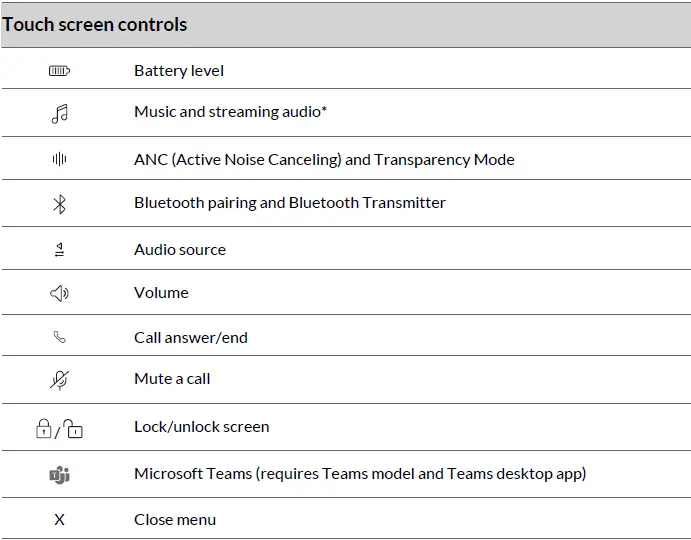This screenshot has width=691, height=540.
Task: Click the Bluetooth symbol icon
Action: (x=60, y=204)
